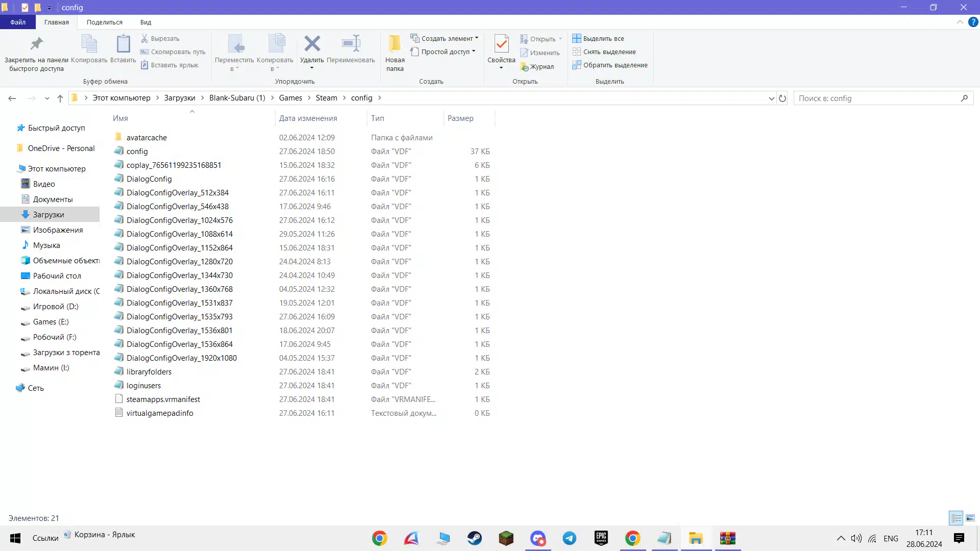Open help with the question mark icon
Viewport: 980px width, 551px height.
click(973, 22)
